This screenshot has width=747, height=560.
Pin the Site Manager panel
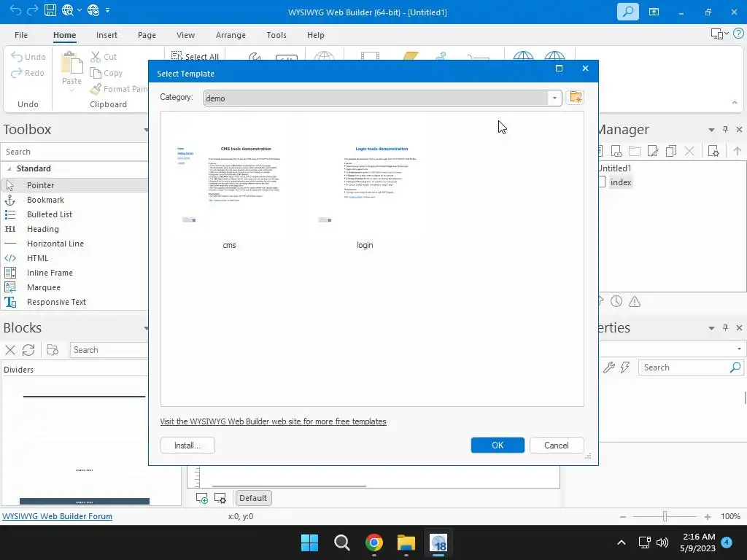click(x=726, y=130)
